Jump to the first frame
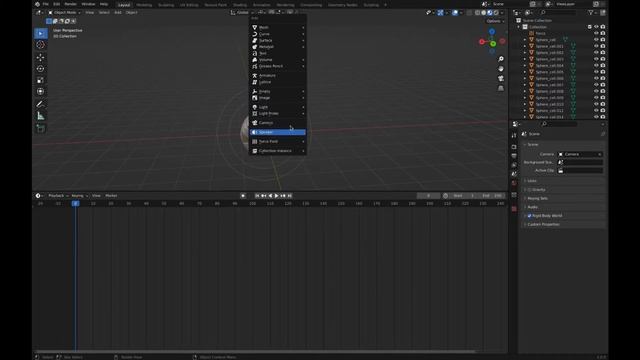Image resolution: width=640 pixels, height=360 pixels. [257, 196]
